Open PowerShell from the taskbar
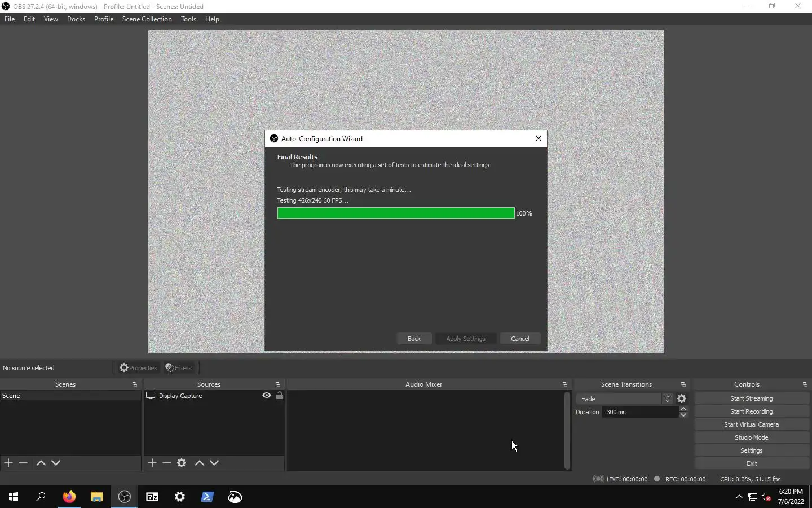This screenshot has height=508, width=812. 208,497
